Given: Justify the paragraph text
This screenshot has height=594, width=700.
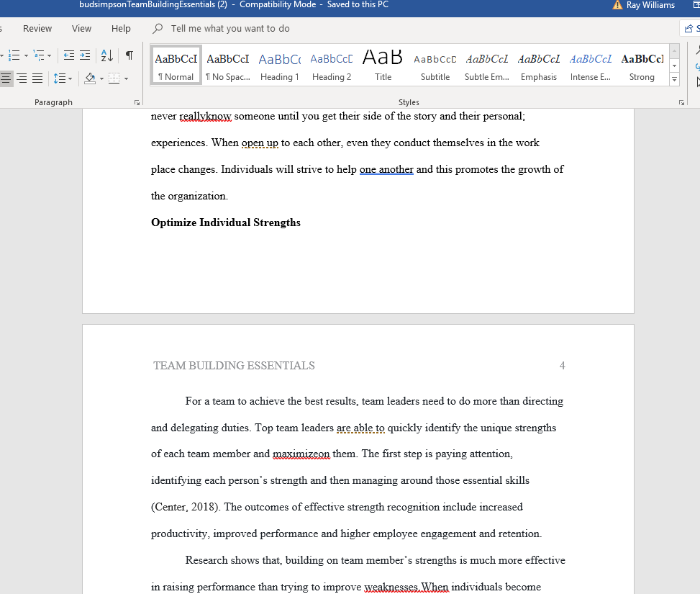Looking at the screenshot, I should 37,78.
